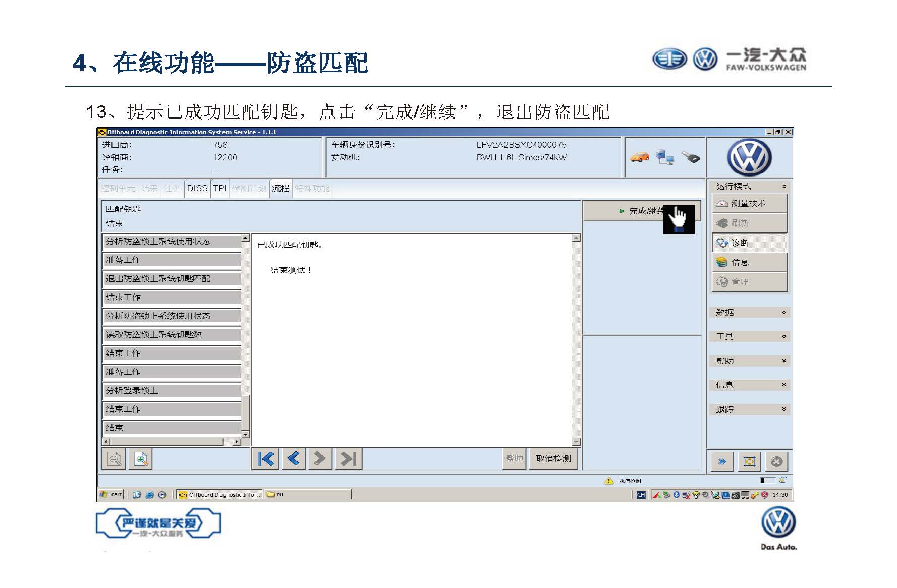
Task: Open the 结果 tab
Action: click(149, 188)
